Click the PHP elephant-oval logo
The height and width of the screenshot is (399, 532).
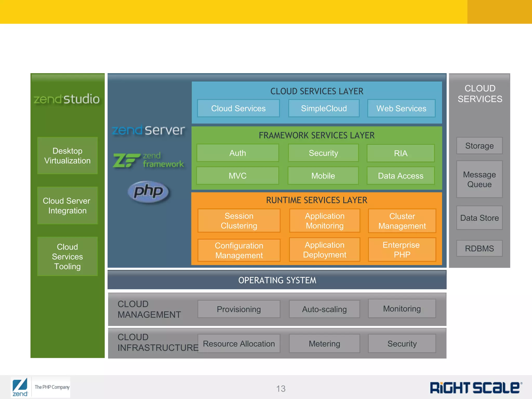point(148,192)
